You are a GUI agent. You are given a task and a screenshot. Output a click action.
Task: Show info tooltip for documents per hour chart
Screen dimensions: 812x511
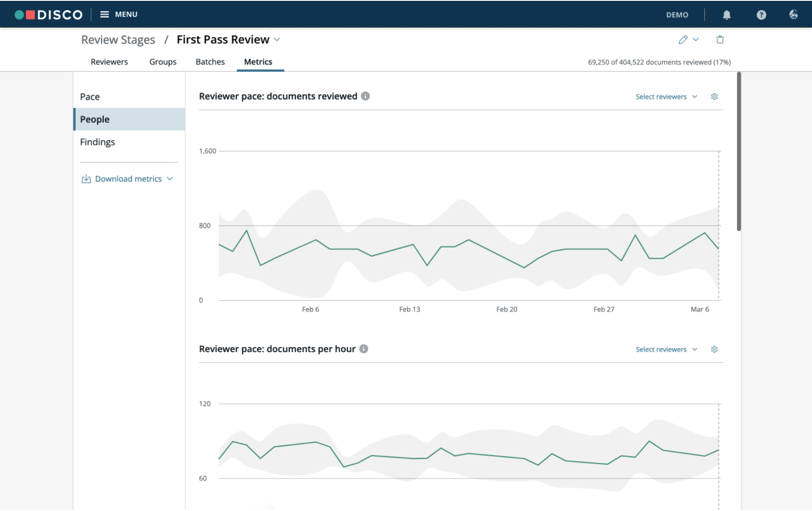pyautogui.click(x=363, y=349)
